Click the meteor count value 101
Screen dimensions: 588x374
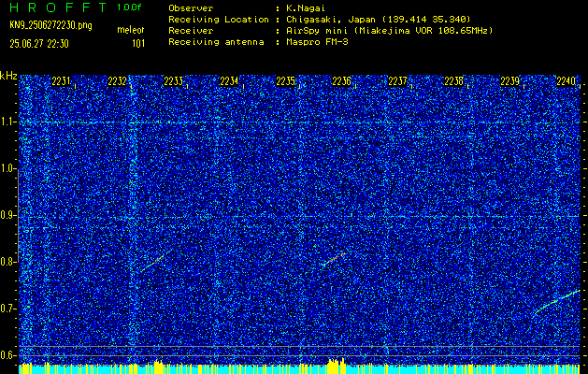coord(138,44)
